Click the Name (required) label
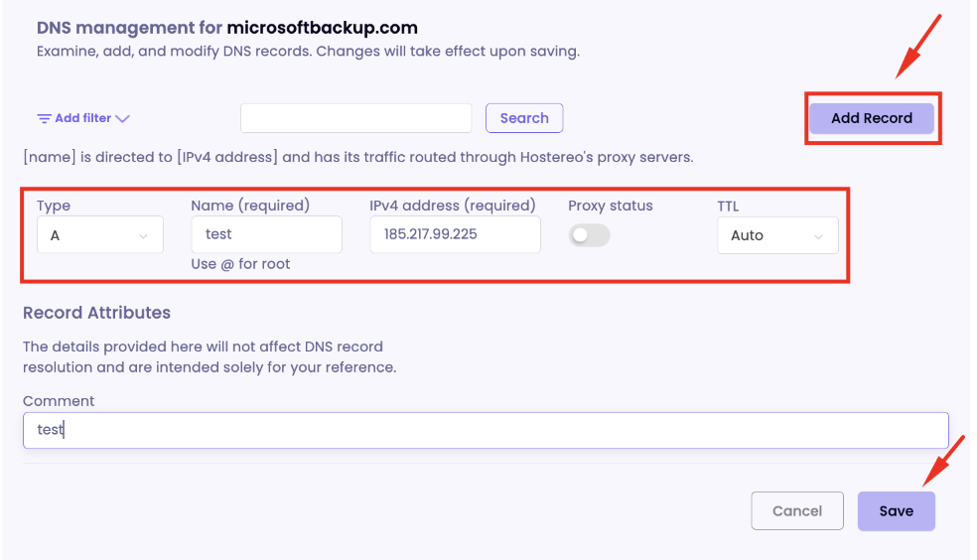Viewport: 977px width, 560px height. [250, 206]
